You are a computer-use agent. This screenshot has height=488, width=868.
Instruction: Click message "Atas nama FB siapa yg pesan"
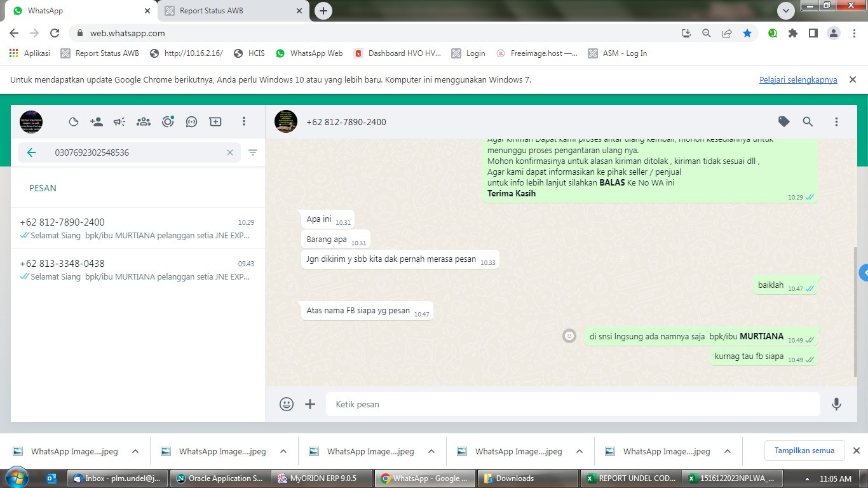click(x=367, y=311)
